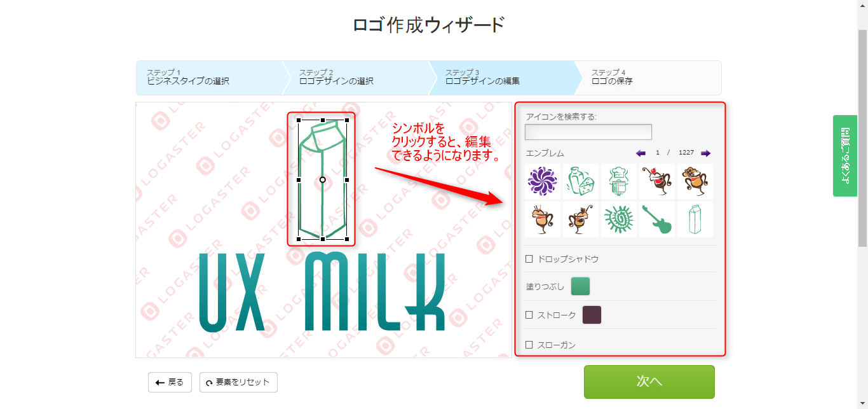The height and width of the screenshot is (409, 868).
Task: Toggle the ストローク checkbox
Action: click(x=529, y=315)
